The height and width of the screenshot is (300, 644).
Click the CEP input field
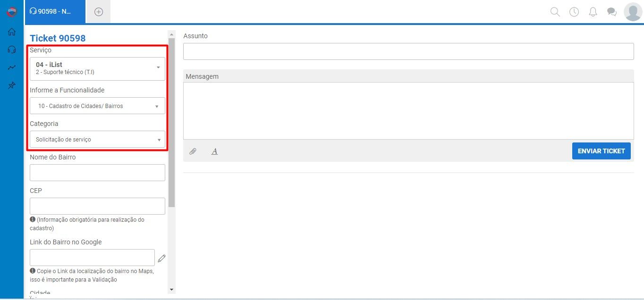[x=97, y=206]
